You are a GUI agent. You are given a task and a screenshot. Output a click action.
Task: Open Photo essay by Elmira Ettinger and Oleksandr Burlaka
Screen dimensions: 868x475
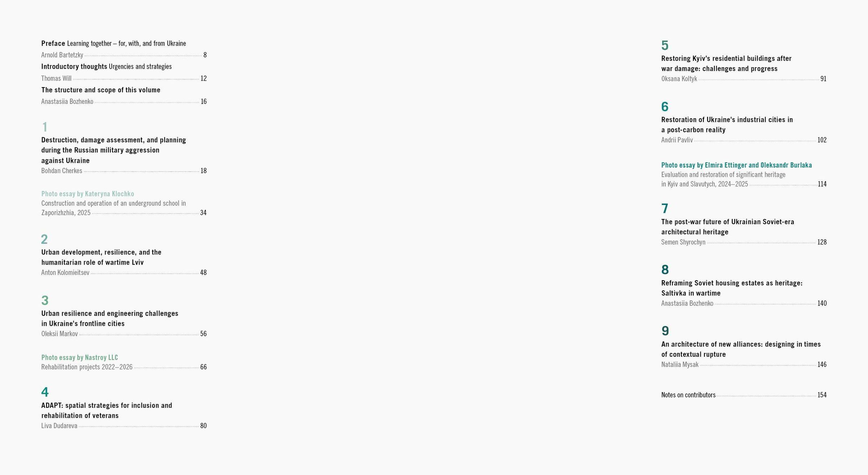(x=736, y=165)
